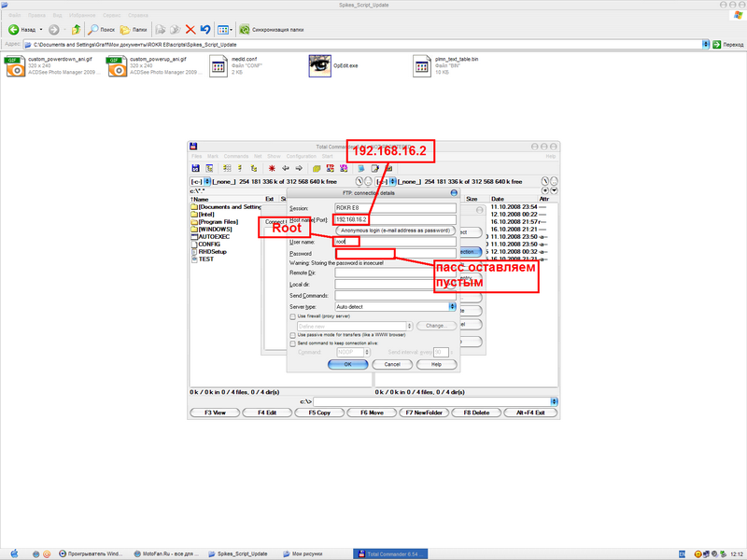Switch to Мои рисунки taskbar window
The width and height of the screenshot is (747, 560).
[303, 553]
